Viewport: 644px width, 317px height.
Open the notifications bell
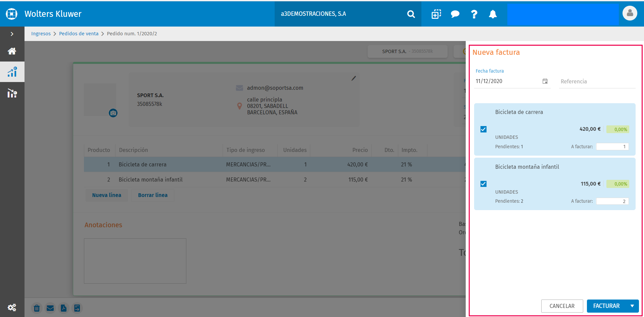[x=493, y=14]
